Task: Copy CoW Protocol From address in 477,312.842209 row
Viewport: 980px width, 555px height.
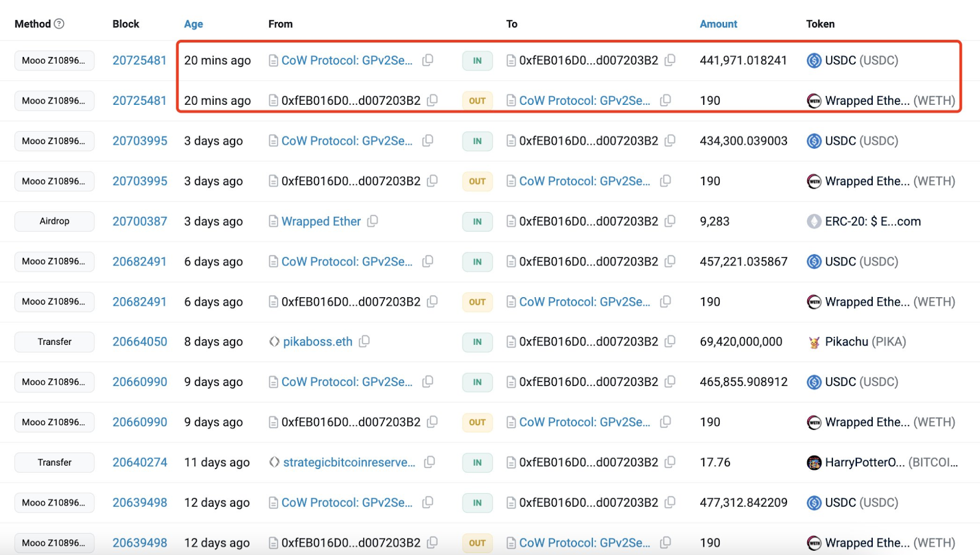Action: 428,502
